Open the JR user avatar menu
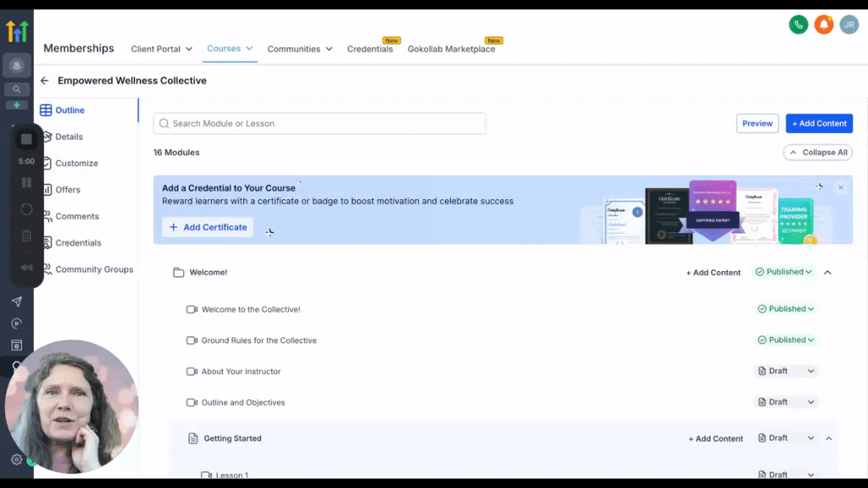This screenshot has height=488, width=868. point(849,25)
